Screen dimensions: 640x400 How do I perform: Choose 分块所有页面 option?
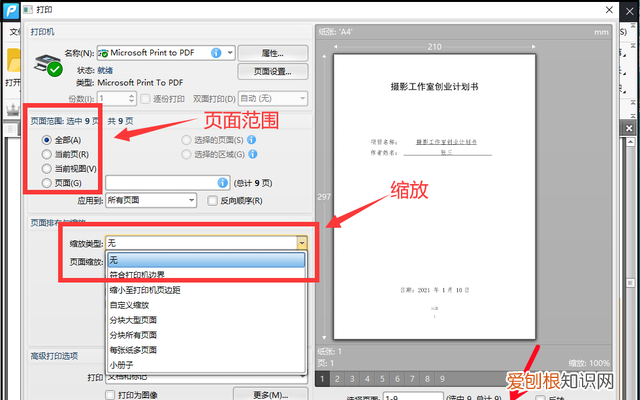[206, 335]
